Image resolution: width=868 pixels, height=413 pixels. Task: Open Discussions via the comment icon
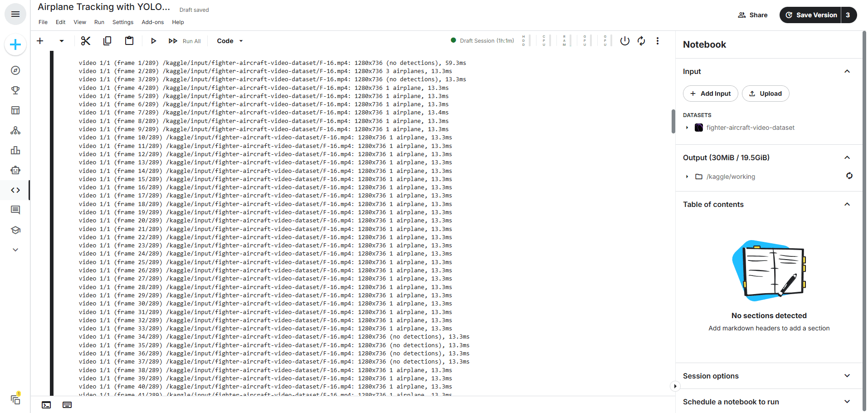[15, 210]
